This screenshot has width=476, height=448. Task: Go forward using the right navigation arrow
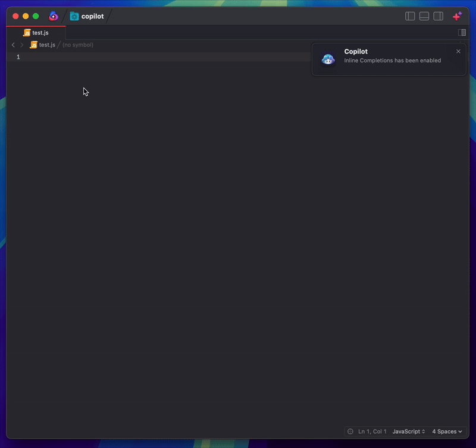click(x=22, y=45)
